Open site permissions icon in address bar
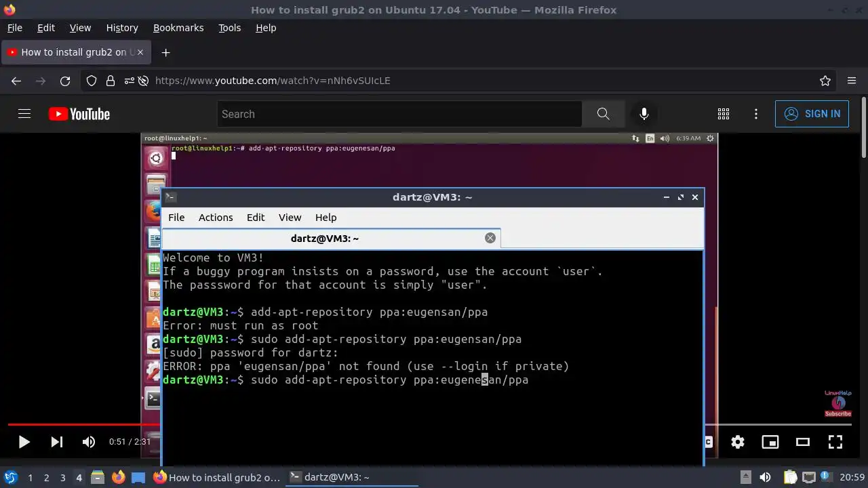The image size is (868, 488). 129,81
